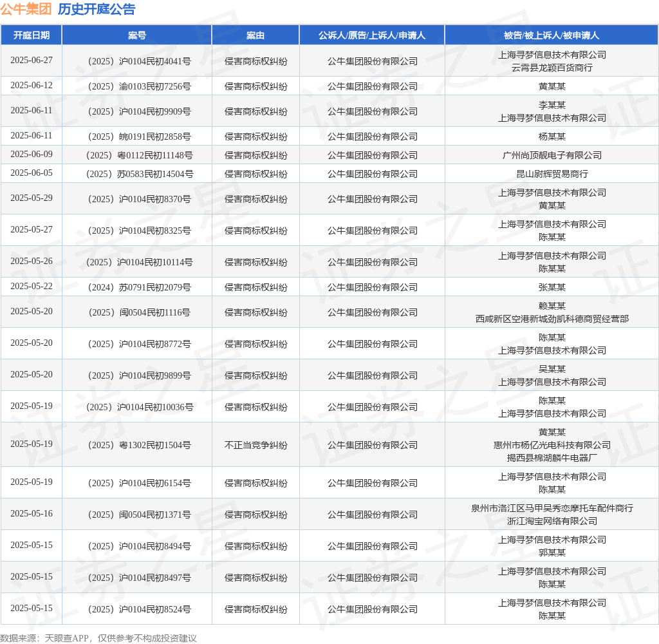Select defendant 张某某
The height and width of the screenshot is (644, 659).
(552, 288)
